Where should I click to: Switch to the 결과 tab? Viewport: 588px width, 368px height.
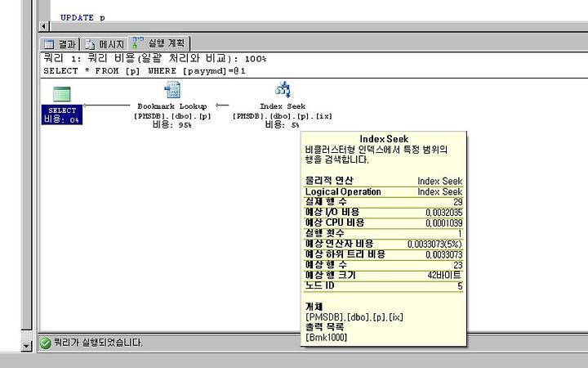tap(60, 44)
